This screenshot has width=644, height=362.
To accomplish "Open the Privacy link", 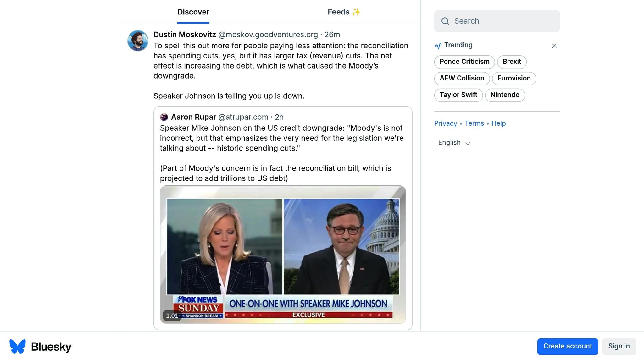I will 445,123.
